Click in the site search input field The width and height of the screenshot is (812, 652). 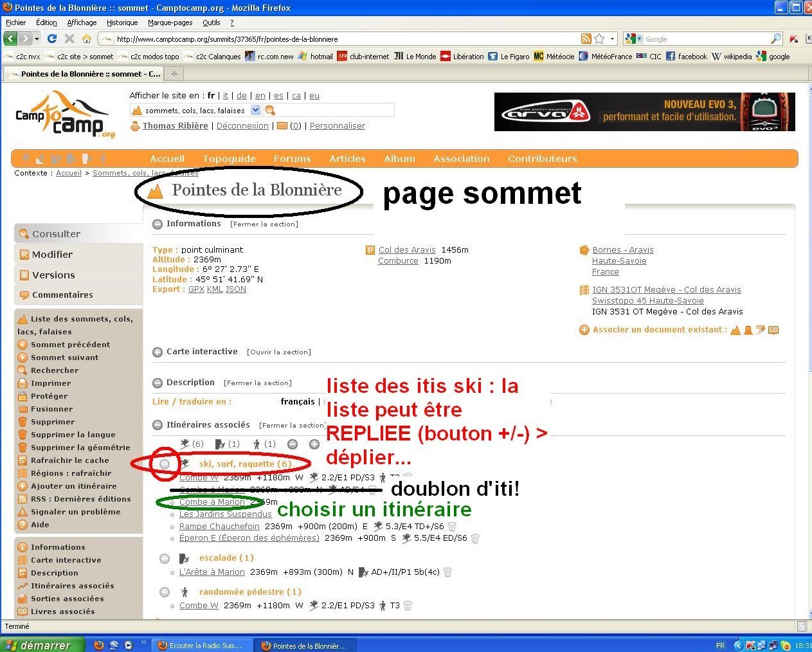(x=336, y=111)
